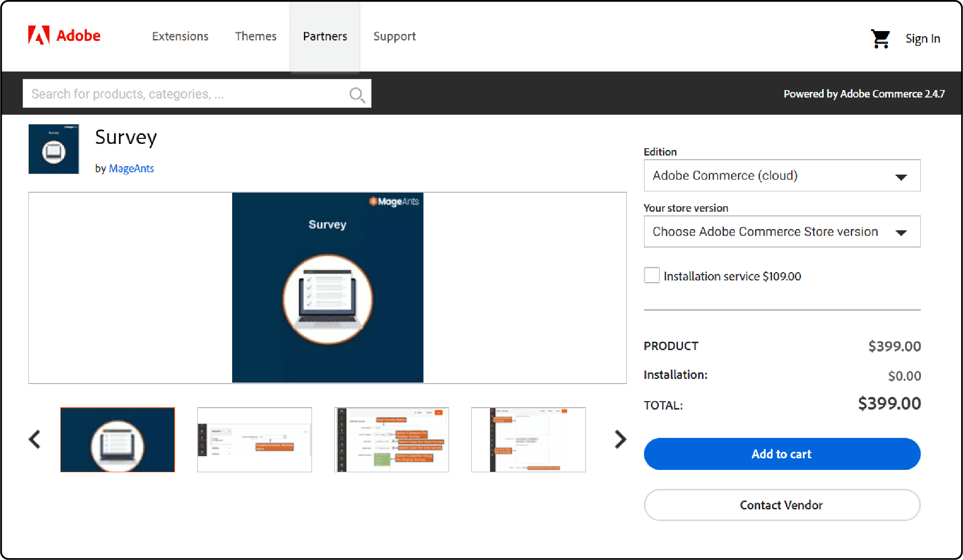Click the Contact Vendor button
Image resolution: width=963 pixels, height=560 pixels.
782,505
